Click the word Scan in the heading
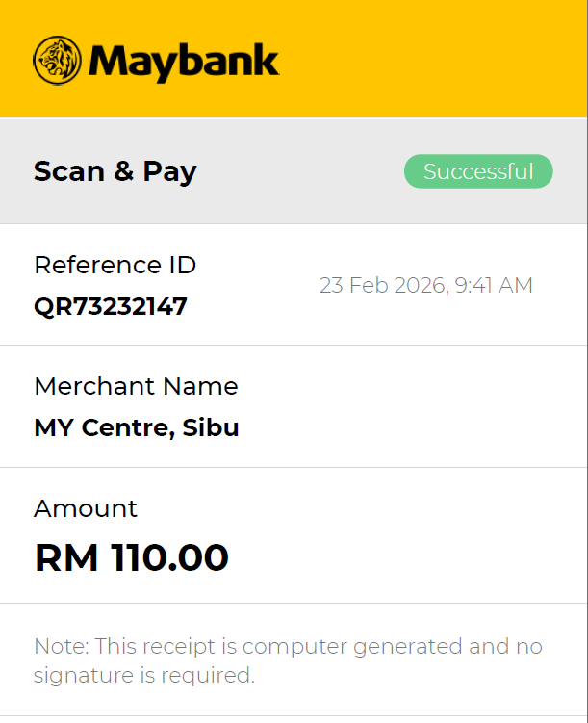Screen dimensions: 588x723 pos(69,171)
